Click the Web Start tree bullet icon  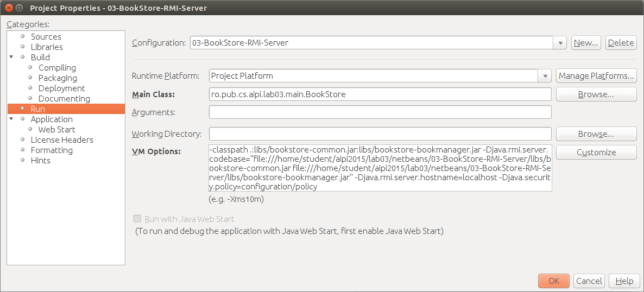click(x=30, y=129)
